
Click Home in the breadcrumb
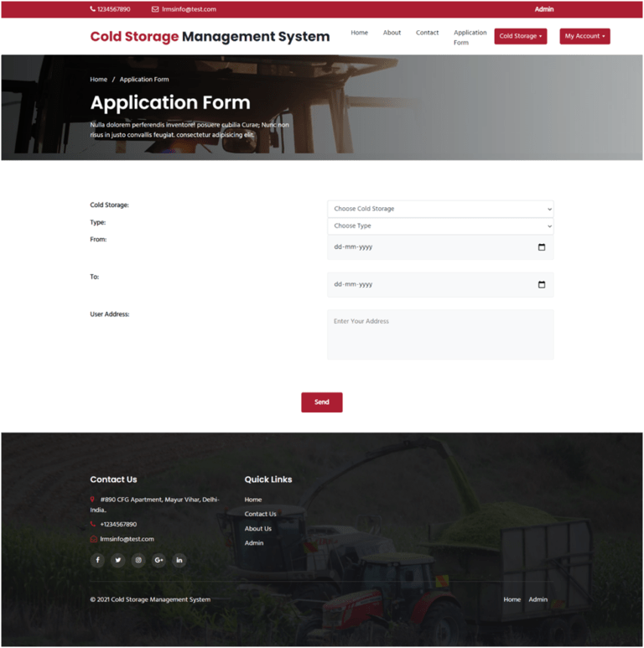pos(98,80)
